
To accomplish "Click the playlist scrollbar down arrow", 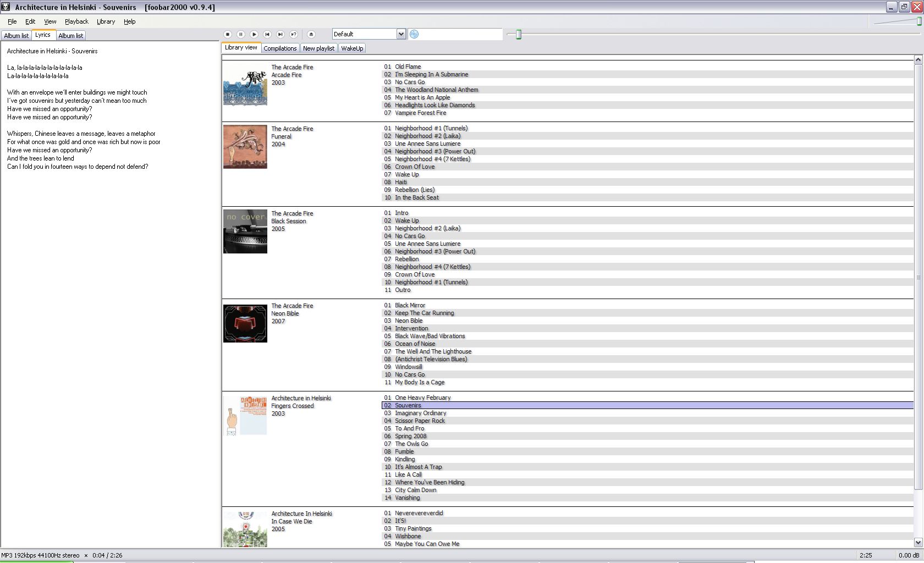I will [918, 542].
